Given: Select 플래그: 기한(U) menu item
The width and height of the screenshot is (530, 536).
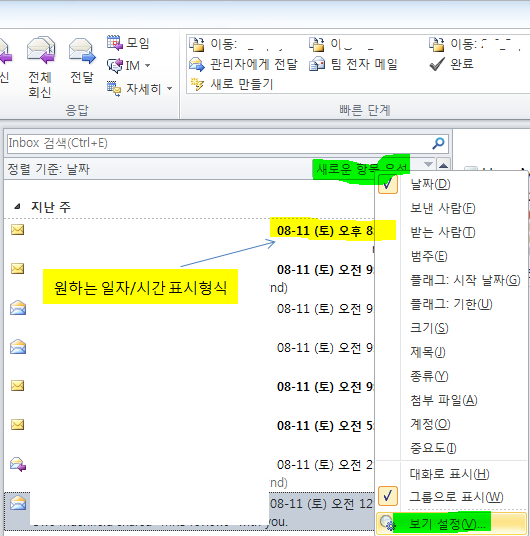Looking at the screenshot, I should pyautogui.click(x=451, y=304).
